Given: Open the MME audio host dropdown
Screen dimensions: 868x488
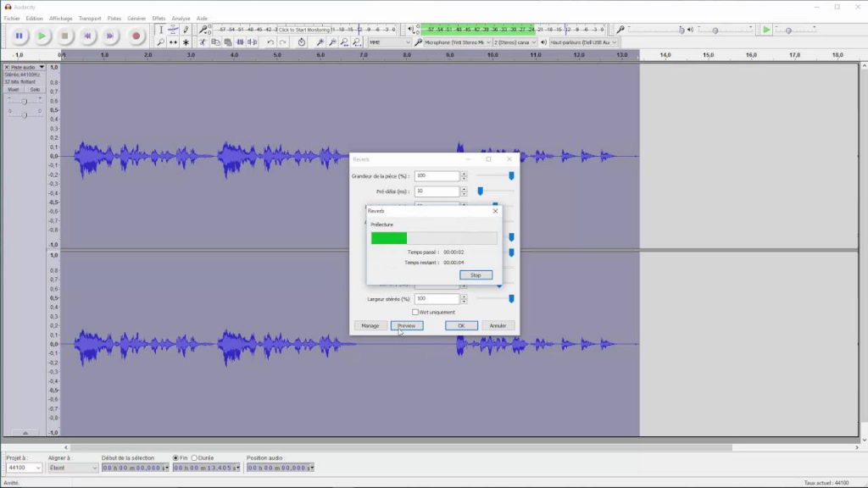Looking at the screenshot, I should point(390,42).
